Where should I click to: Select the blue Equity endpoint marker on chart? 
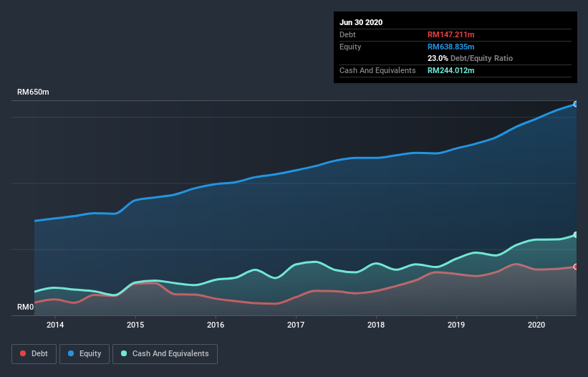click(576, 104)
